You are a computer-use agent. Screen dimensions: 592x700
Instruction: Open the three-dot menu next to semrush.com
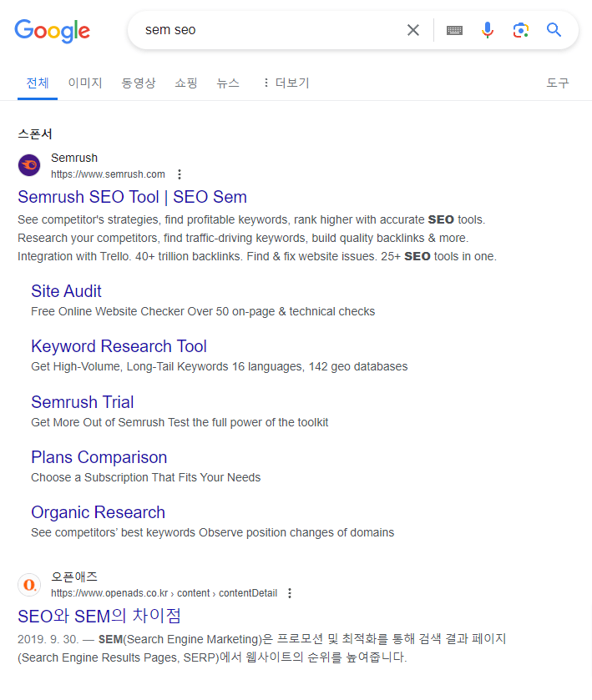180,174
